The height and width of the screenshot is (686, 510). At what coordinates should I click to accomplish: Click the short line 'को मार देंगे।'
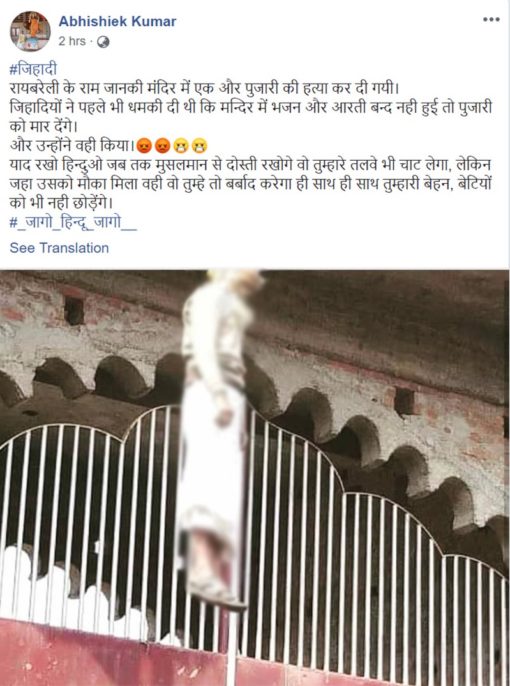coord(44,127)
